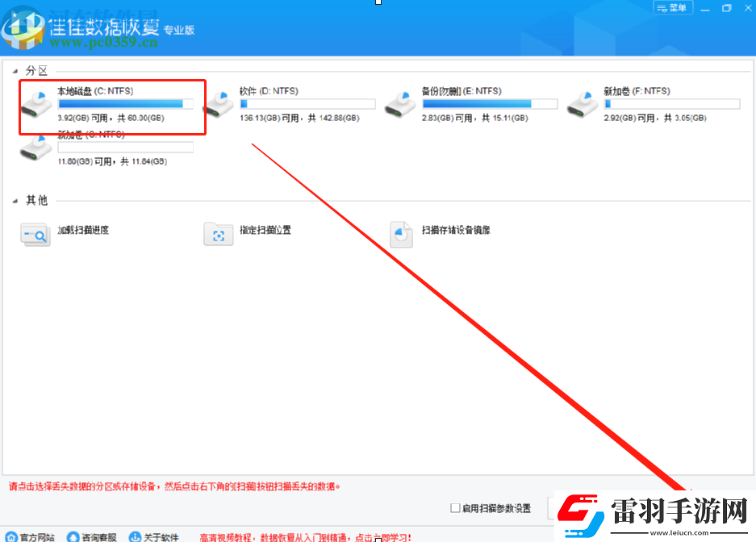Select the D: NTFS software drive icon
756x542 pixels.
(219, 104)
